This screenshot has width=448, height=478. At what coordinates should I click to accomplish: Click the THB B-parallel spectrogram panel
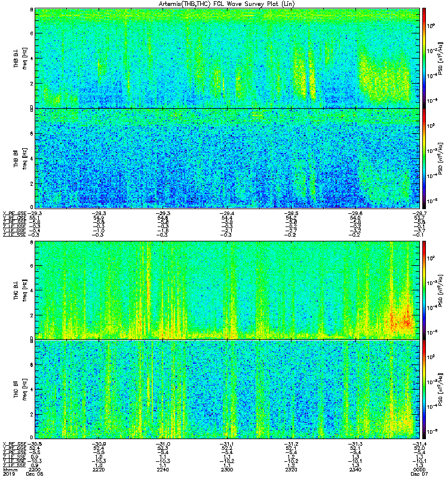click(228, 158)
